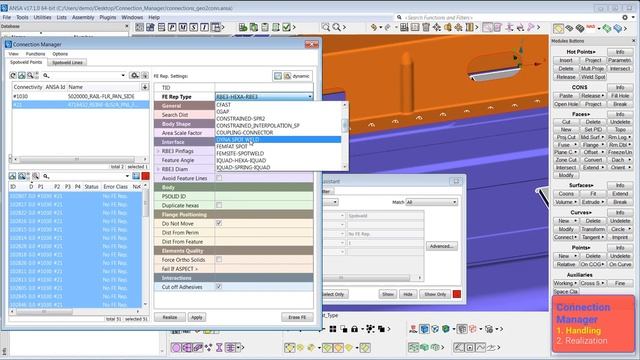Click the Fill Hole button in CONS
This screenshot has height=360, width=640.
click(x=620, y=96)
